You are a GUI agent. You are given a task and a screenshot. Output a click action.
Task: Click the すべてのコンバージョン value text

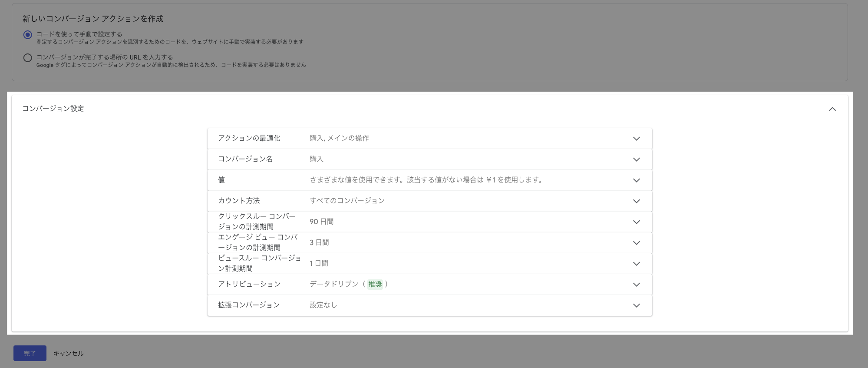click(347, 201)
